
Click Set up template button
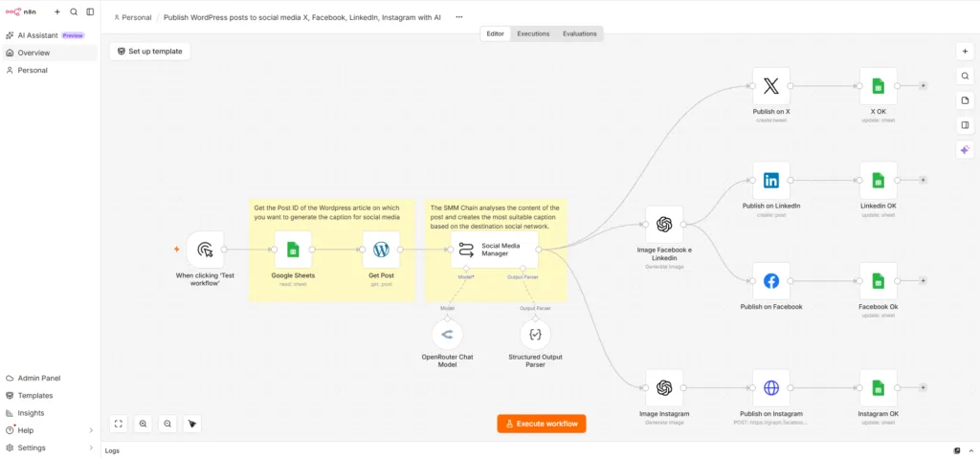[150, 52]
